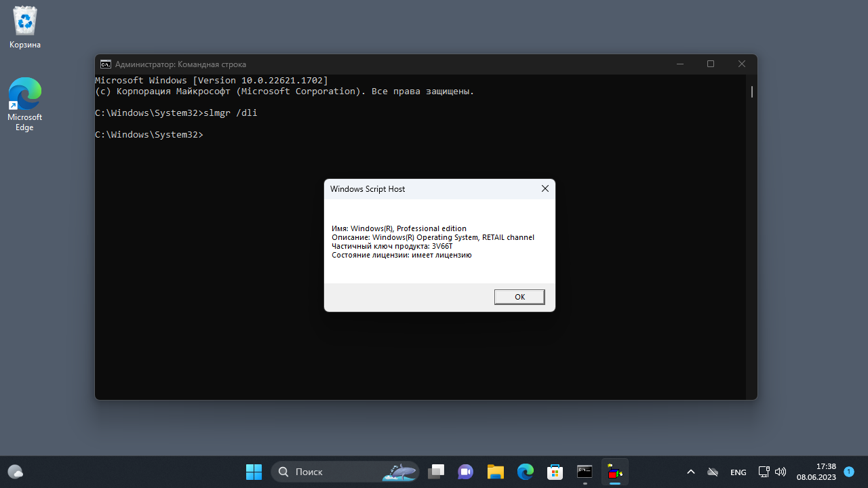
Task: Click the Microsoft Windows version line
Action: 212,81
